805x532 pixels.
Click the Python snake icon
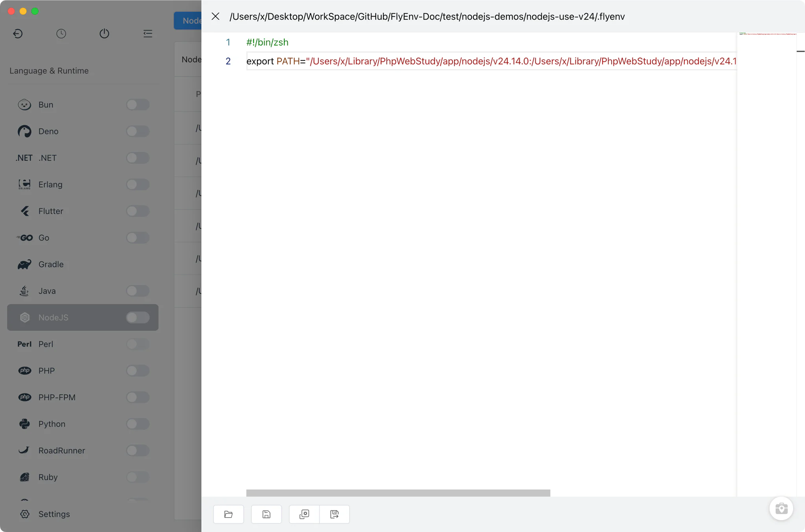pyautogui.click(x=24, y=424)
